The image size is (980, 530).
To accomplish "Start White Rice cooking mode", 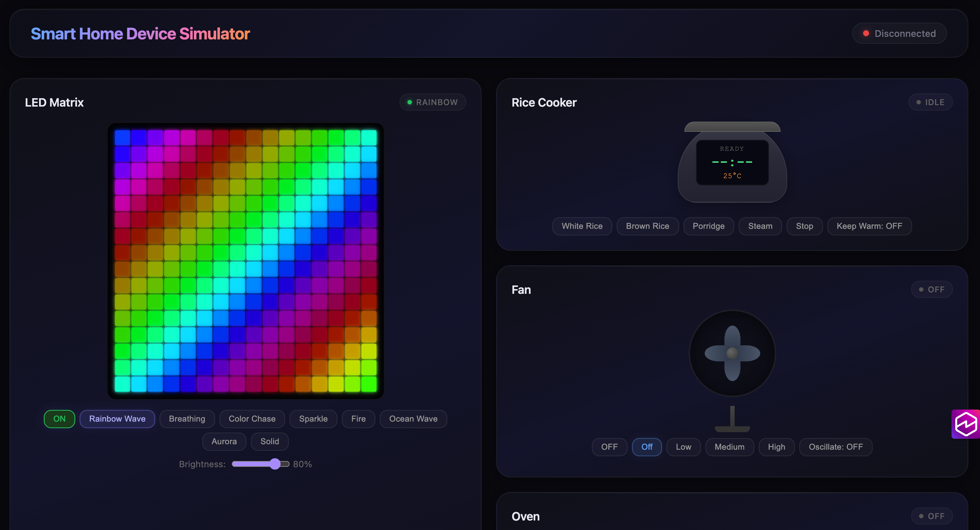I will [582, 226].
